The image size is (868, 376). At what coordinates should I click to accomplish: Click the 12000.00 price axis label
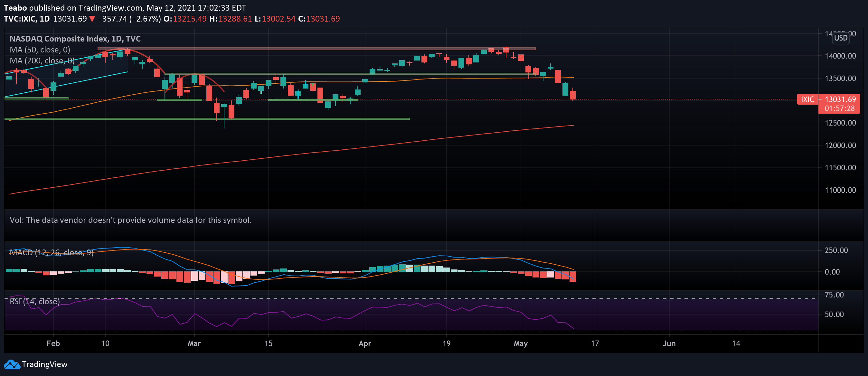point(840,146)
